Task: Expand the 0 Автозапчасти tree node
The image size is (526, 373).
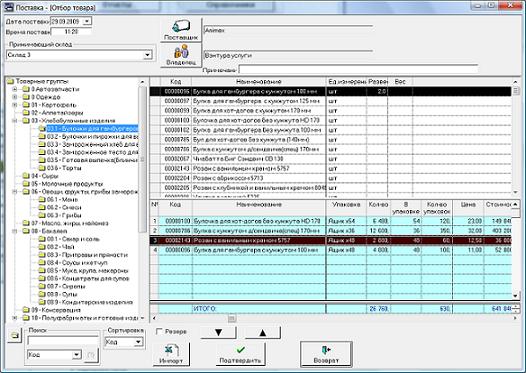Action: click(15, 89)
